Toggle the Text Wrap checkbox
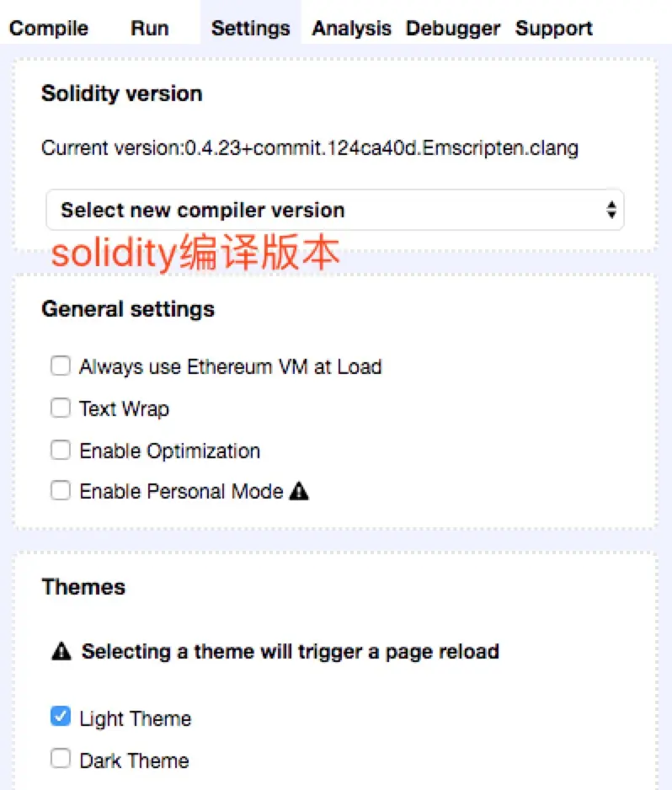This screenshot has width=672, height=790. click(x=61, y=408)
